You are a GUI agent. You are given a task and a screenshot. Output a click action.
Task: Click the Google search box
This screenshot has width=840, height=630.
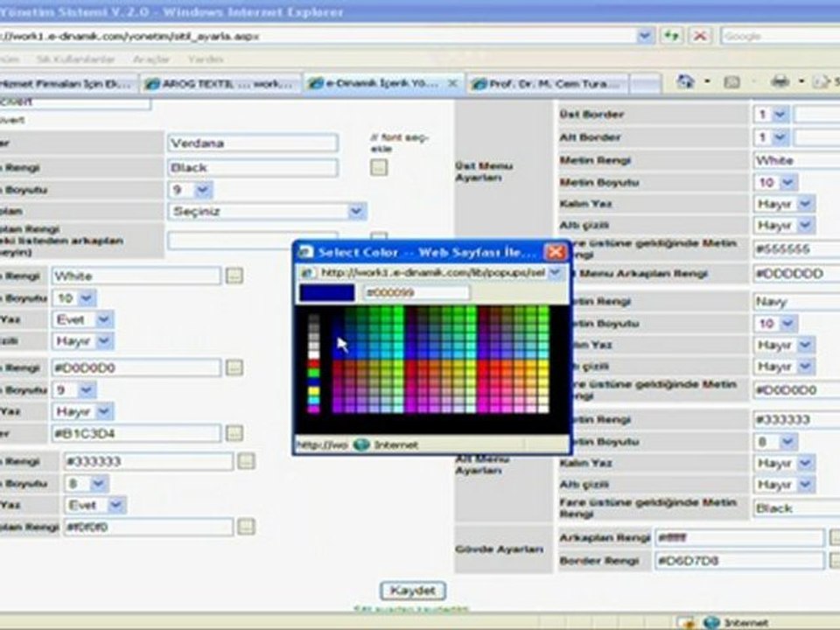pyautogui.click(x=780, y=36)
